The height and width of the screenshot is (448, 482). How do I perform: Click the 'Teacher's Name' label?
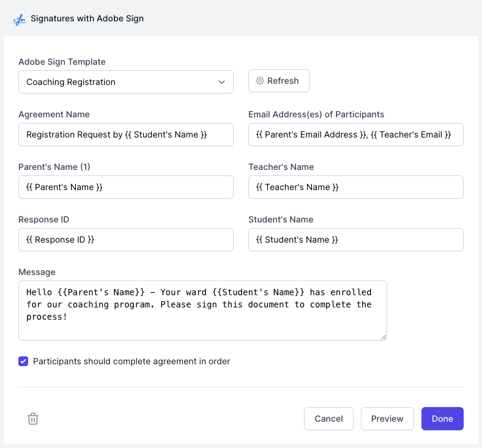click(x=281, y=167)
